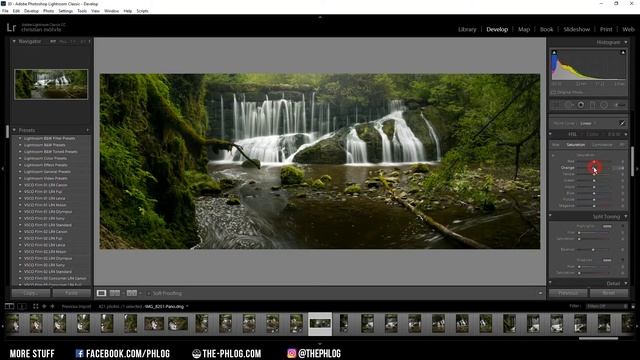Select the first filmstrip thumbnail

point(12,324)
